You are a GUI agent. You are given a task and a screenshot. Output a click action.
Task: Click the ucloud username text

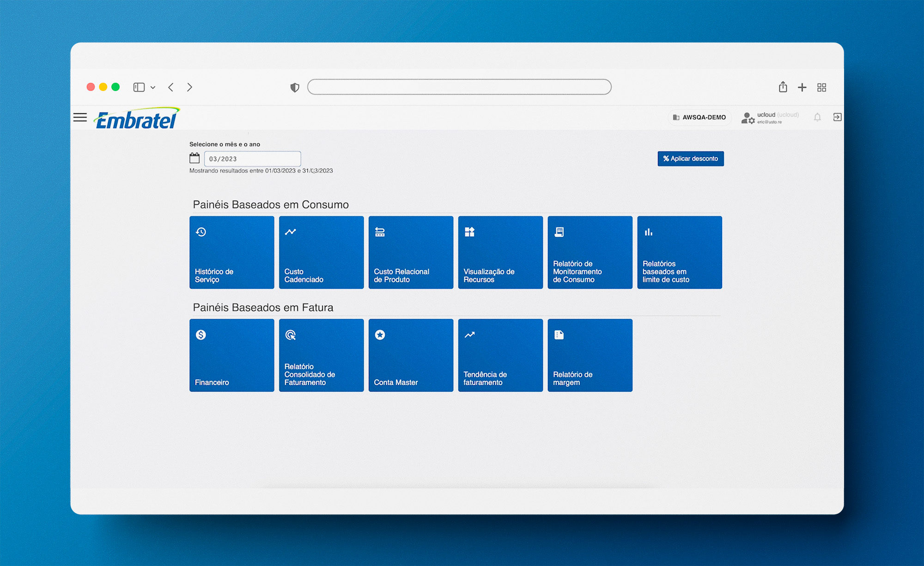(x=766, y=115)
